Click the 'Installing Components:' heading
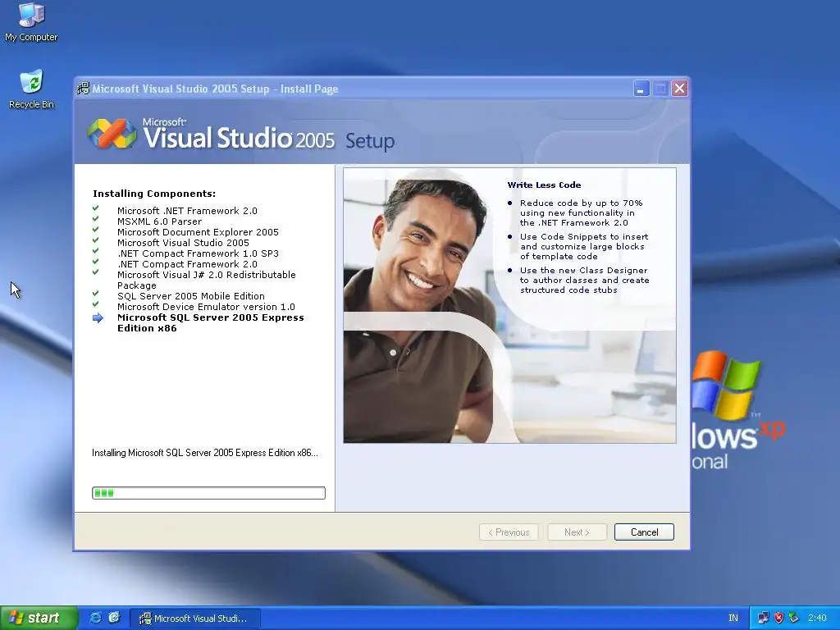840x630 pixels. point(154,194)
